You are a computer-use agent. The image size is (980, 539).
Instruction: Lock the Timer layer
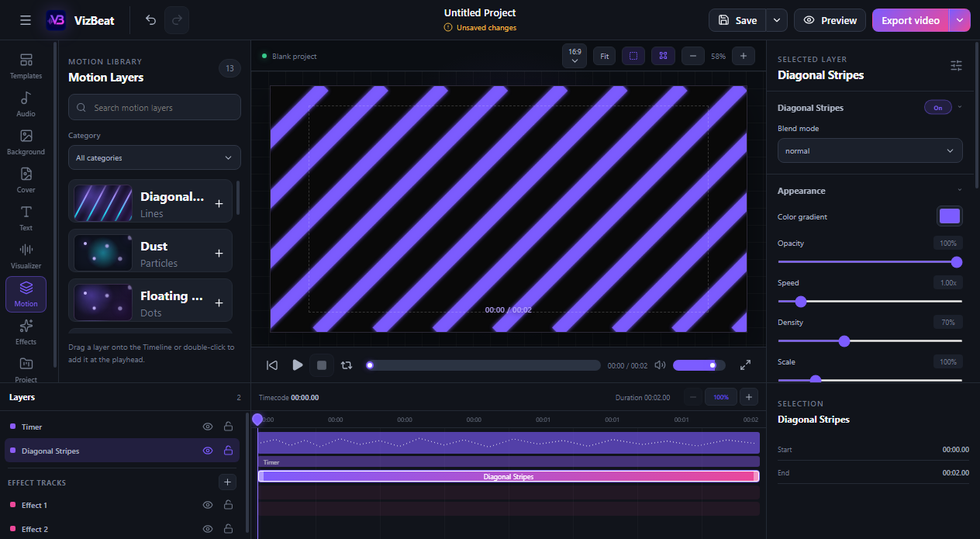point(228,427)
